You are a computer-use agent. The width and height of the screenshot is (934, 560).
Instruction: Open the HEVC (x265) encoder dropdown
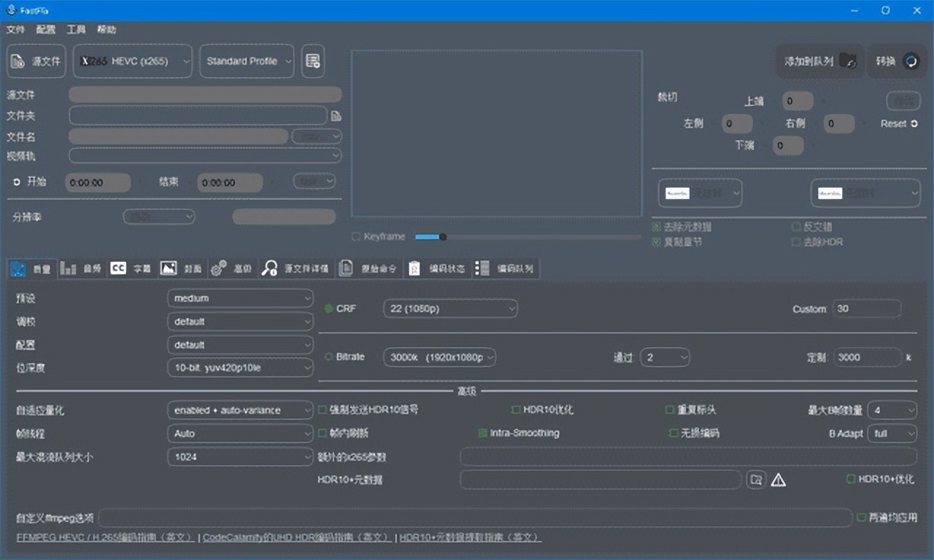[x=133, y=61]
